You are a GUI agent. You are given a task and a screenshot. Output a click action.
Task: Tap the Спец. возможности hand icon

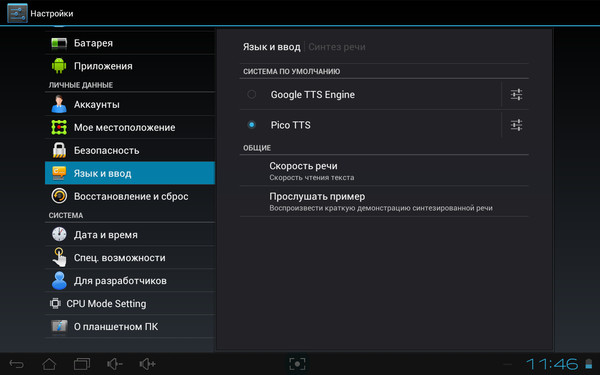point(59,257)
